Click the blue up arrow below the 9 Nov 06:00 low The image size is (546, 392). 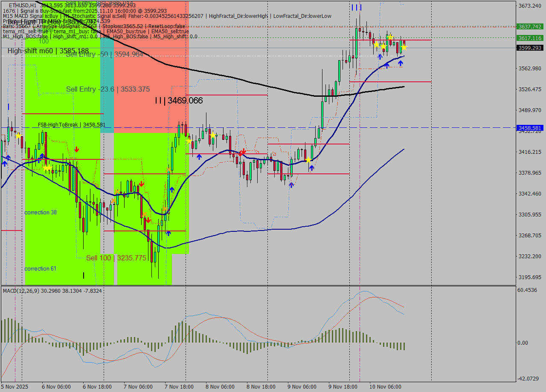click(x=291, y=185)
